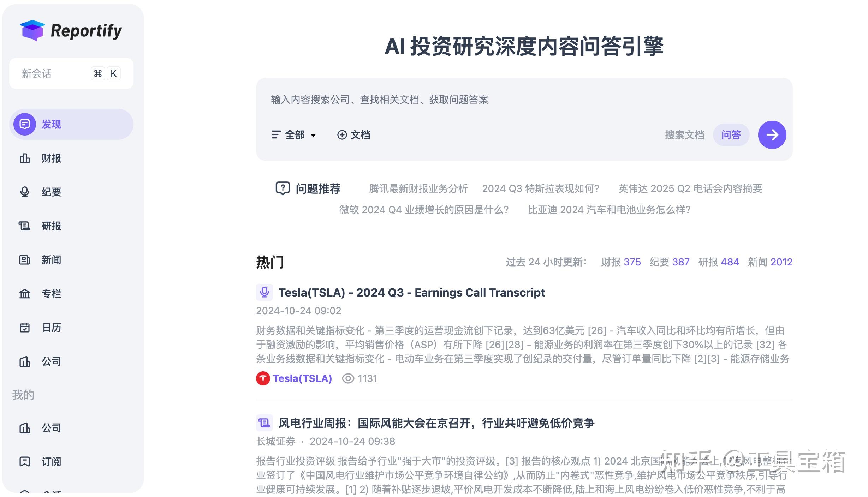Click the search input field
Image resolution: width=868 pixels, height=497 pixels.
pyautogui.click(x=424, y=100)
